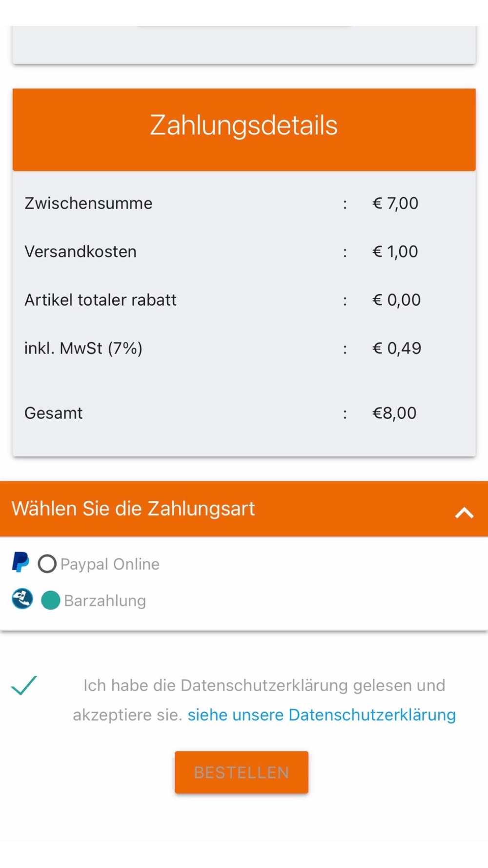This screenshot has width=488, height=868.
Task: Toggle the privacy policy acceptance checkmark
Action: tap(24, 685)
